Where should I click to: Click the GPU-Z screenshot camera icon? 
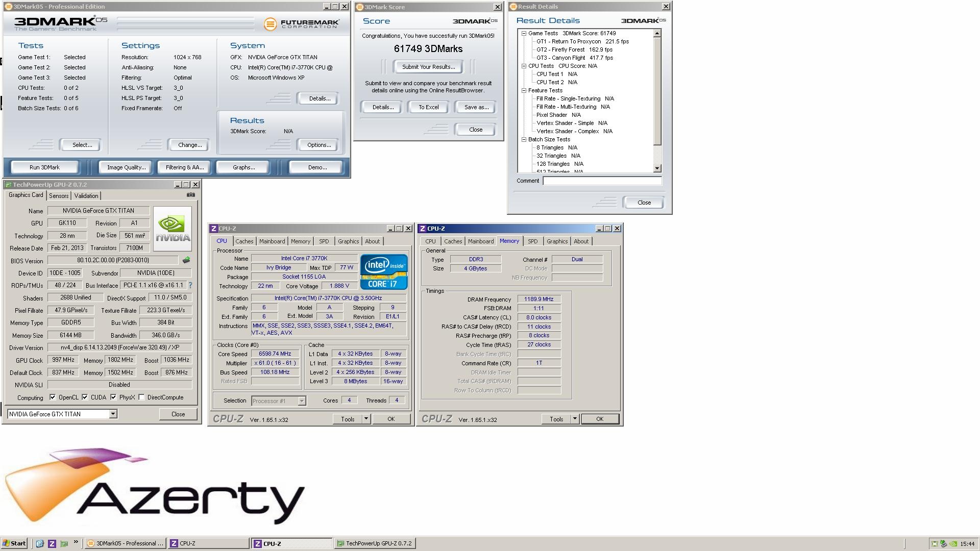pos(190,195)
